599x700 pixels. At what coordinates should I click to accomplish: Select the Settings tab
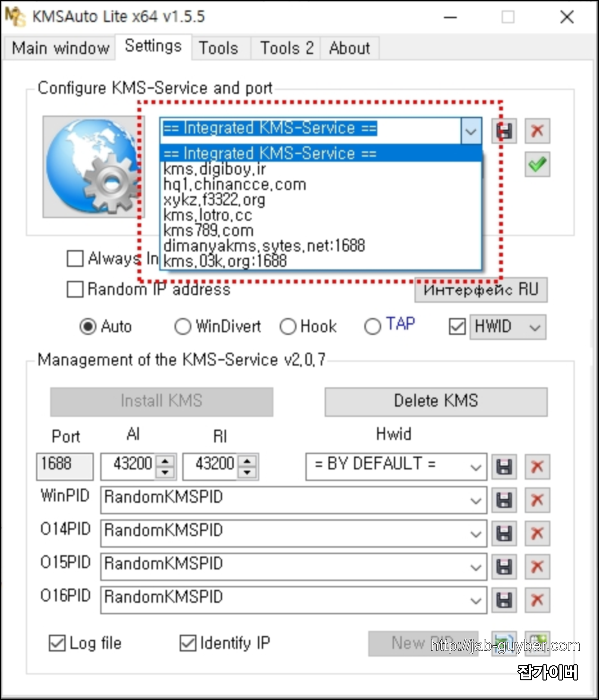(153, 47)
